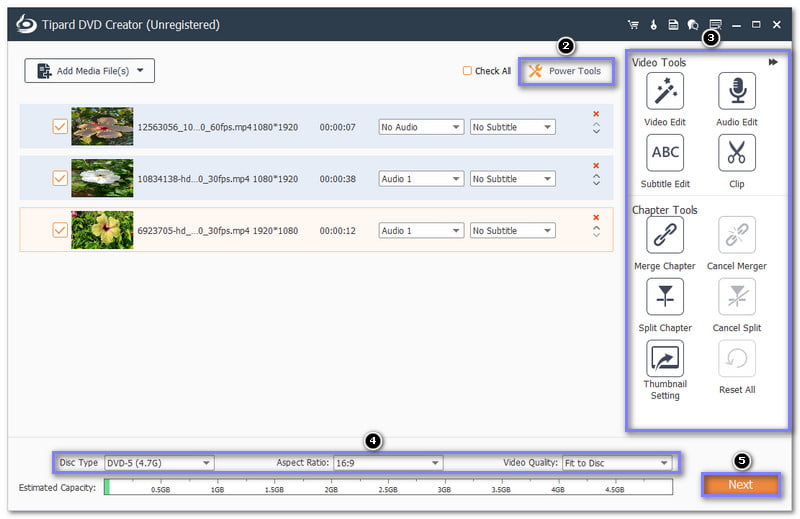
Task: Click the Cancel Merger icon
Action: (x=737, y=235)
